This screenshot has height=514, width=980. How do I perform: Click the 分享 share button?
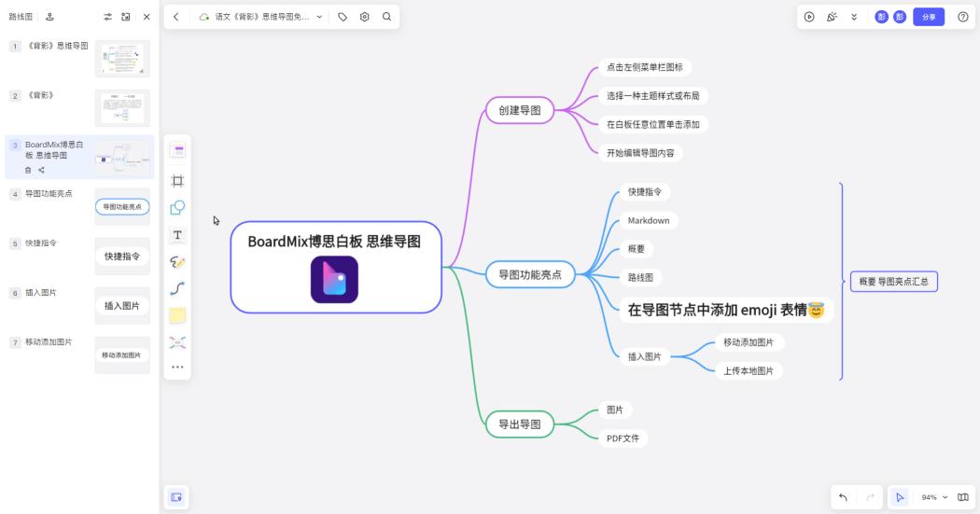point(929,17)
